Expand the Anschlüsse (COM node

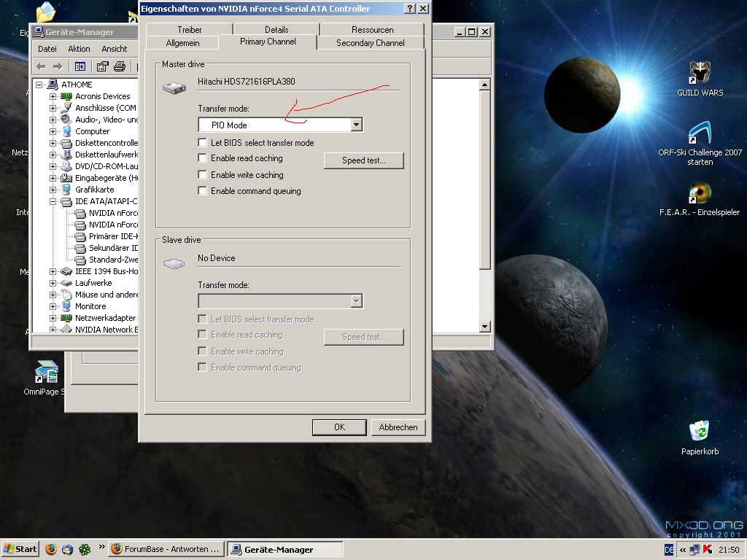click(53, 108)
